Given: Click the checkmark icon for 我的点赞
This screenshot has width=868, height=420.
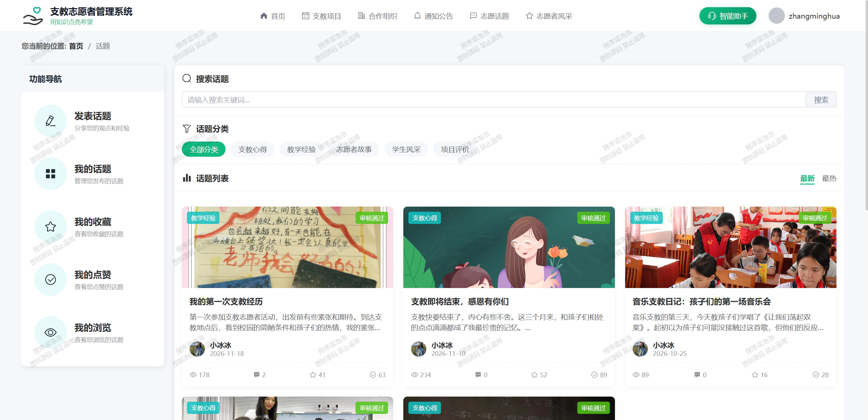Looking at the screenshot, I should pyautogui.click(x=51, y=280).
